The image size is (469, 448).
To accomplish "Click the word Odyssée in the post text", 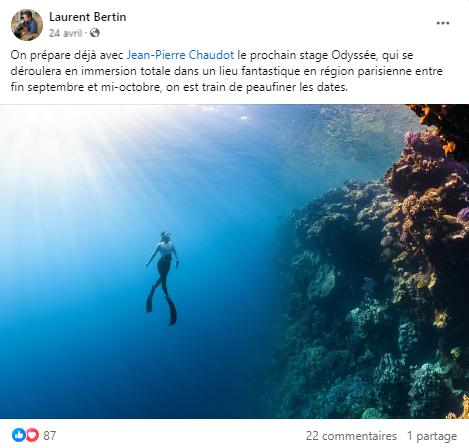I will (353, 55).
